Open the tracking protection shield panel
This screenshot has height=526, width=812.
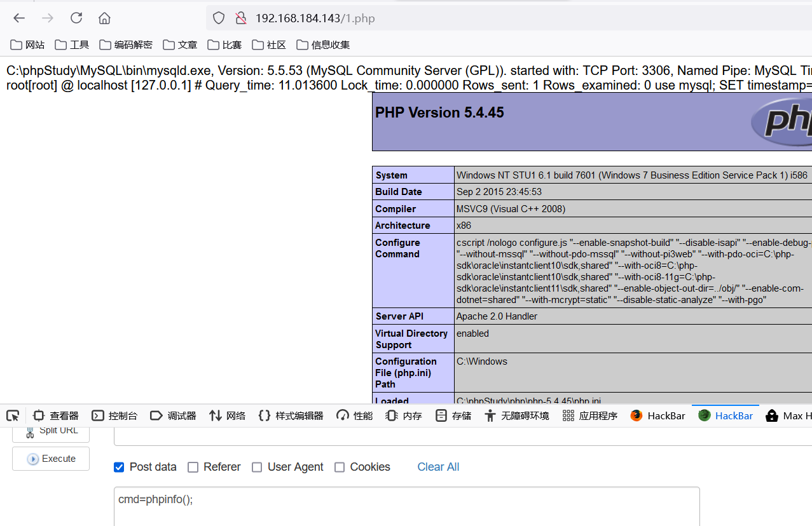tap(219, 18)
